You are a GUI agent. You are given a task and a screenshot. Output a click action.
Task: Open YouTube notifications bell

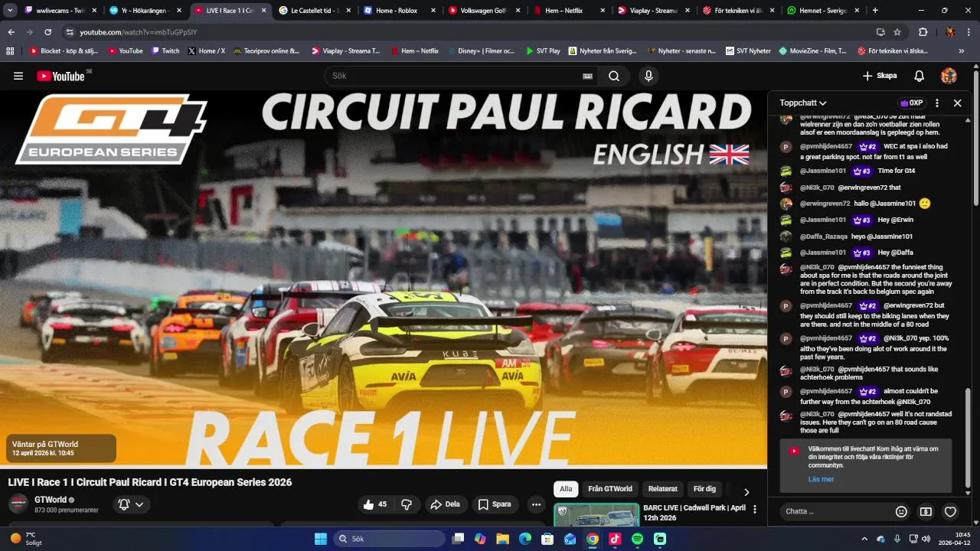(920, 76)
